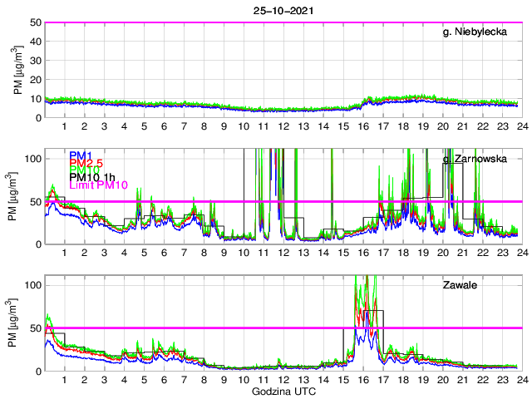Click the 40 tick on top plot y-axis

click(x=36, y=42)
